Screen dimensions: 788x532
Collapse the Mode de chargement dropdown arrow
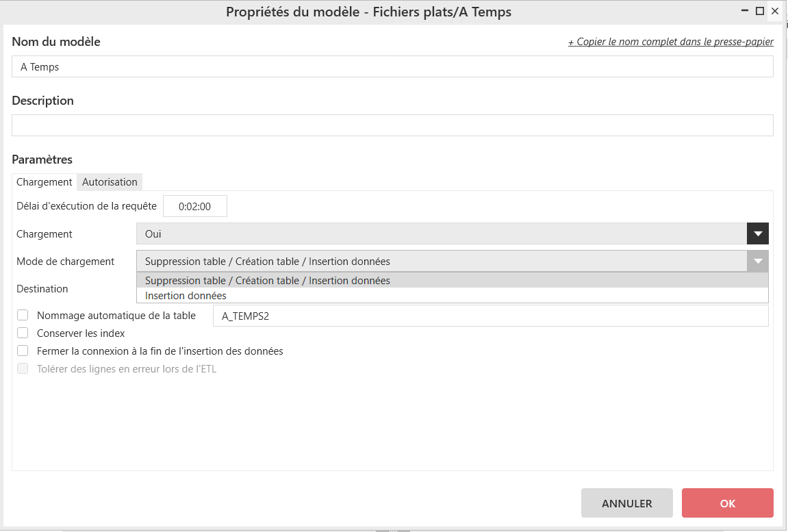click(757, 262)
